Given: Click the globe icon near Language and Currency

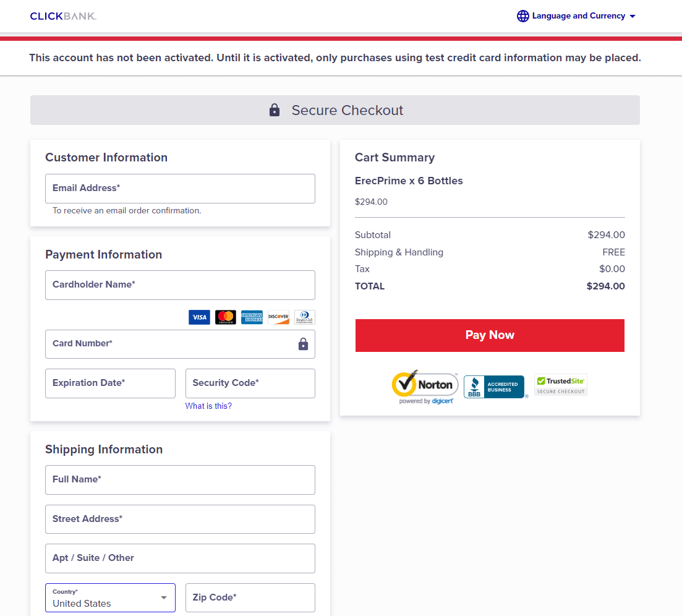Looking at the screenshot, I should [x=522, y=16].
